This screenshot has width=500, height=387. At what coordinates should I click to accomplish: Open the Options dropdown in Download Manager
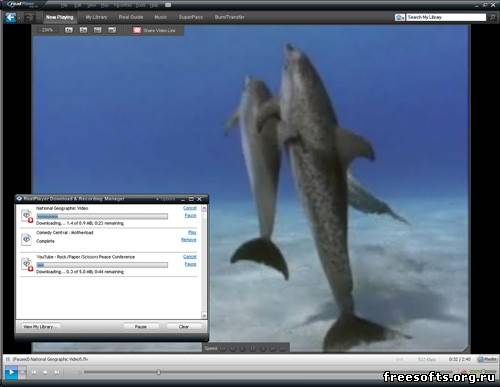click(166, 199)
